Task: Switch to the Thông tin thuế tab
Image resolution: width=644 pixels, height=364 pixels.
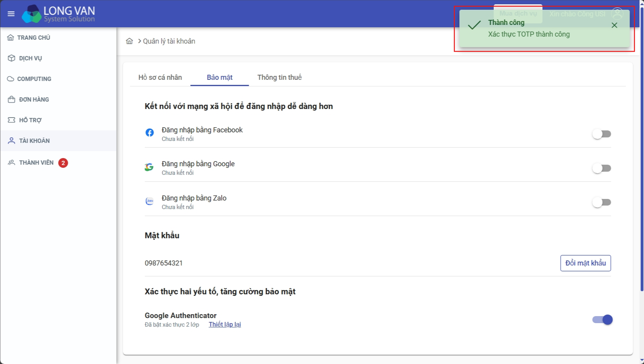Action: click(280, 77)
